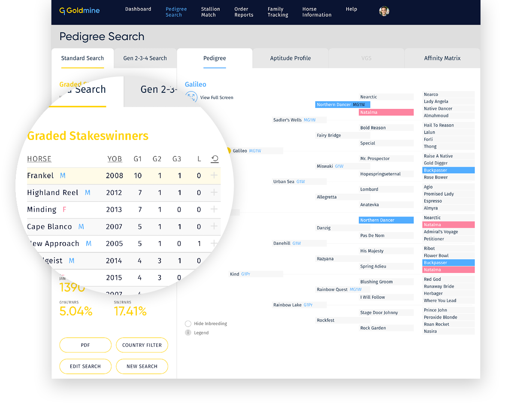Click the 5.04% G1W/RNRS statistic
The width and height of the screenshot is (532, 407).
pyautogui.click(x=76, y=311)
